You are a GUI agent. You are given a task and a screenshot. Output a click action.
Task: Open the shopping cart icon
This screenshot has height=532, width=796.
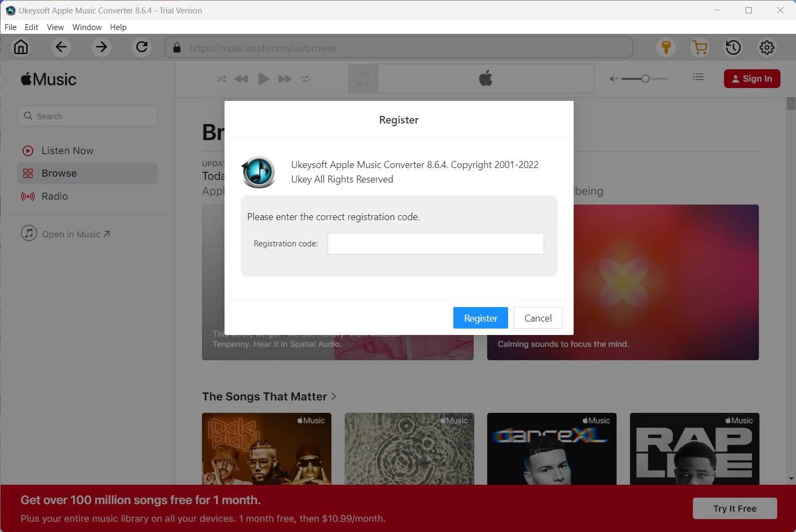[700, 47]
